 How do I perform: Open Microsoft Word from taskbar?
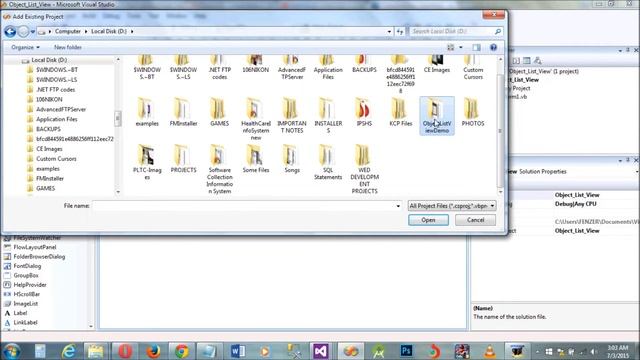pyautogui.click(x=238, y=351)
